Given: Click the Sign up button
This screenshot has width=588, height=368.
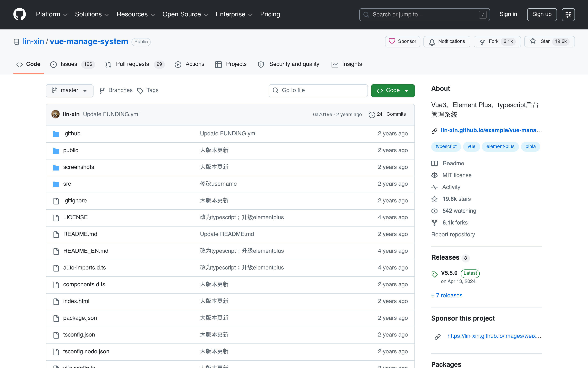Looking at the screenshot, I should click(542, 15).
